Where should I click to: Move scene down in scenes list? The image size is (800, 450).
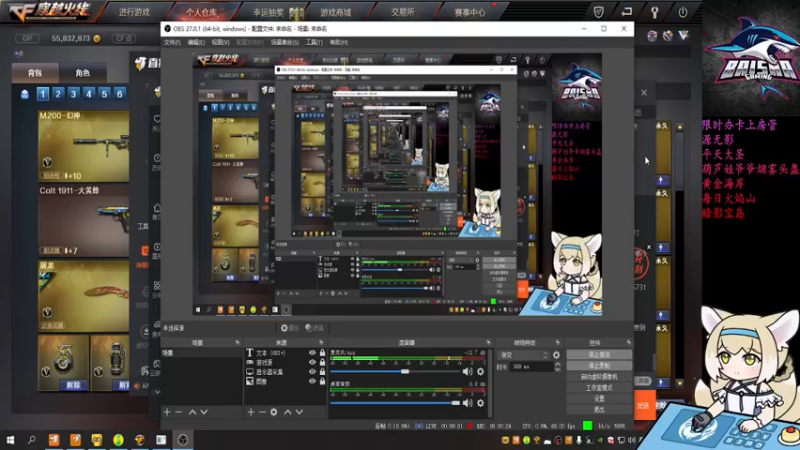(204, 412)
